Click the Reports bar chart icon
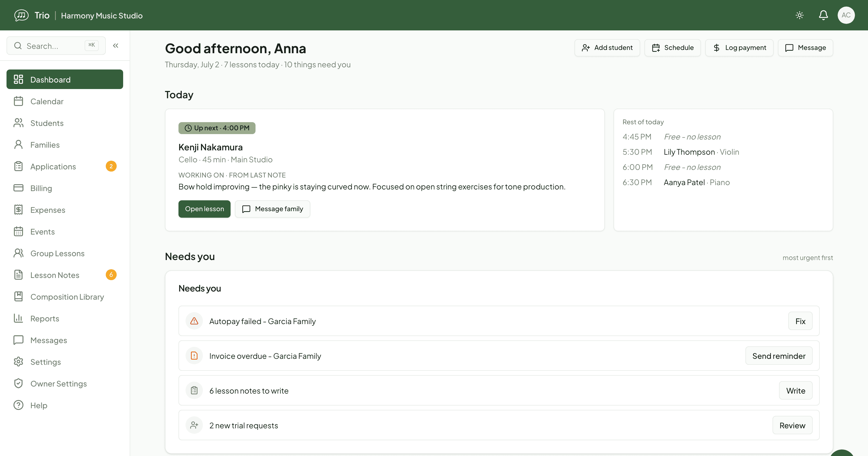Image resolution: width=868 pixels, height=456 pixels. click(18, 318)
